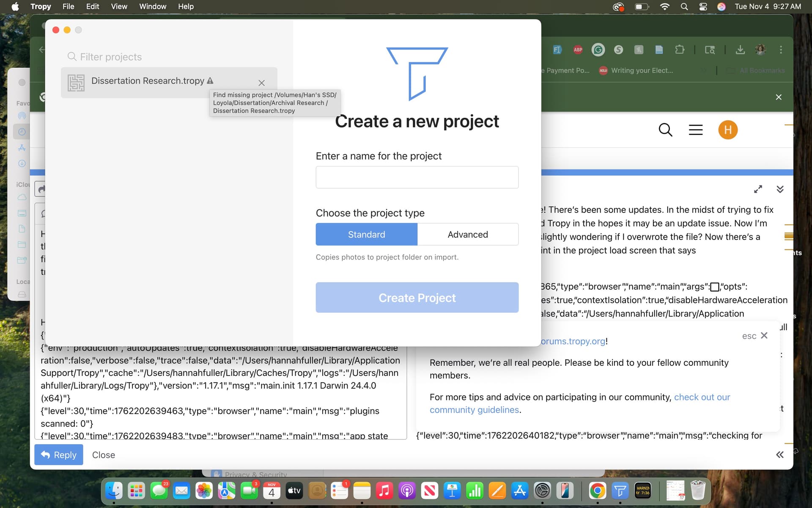Click the orange H user avatar

pos(727,130)
